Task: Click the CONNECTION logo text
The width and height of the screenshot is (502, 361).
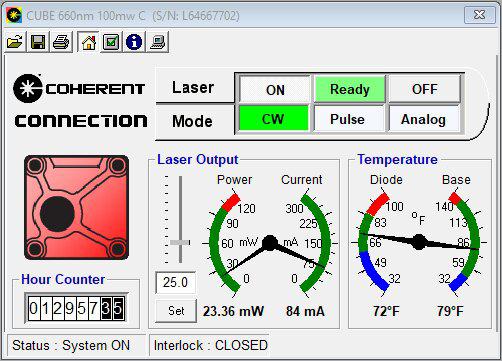Action: [x=81, y=121]
